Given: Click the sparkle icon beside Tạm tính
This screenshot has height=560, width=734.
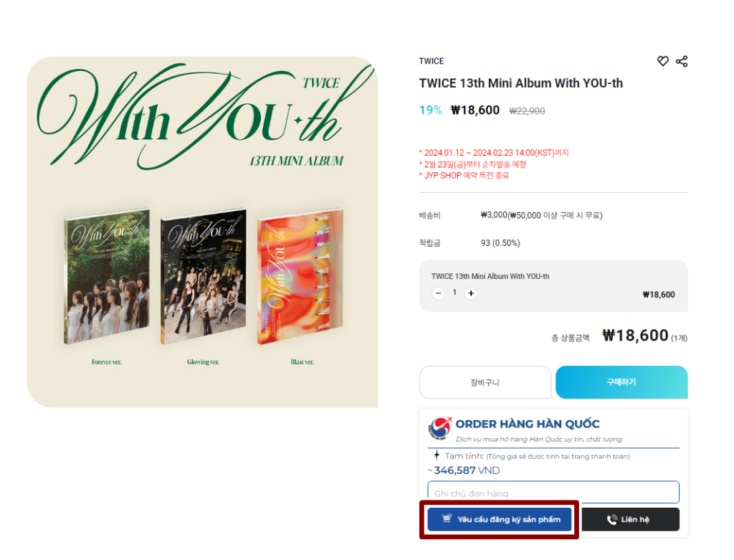Looking at the screenshot, I should (437, 455).
